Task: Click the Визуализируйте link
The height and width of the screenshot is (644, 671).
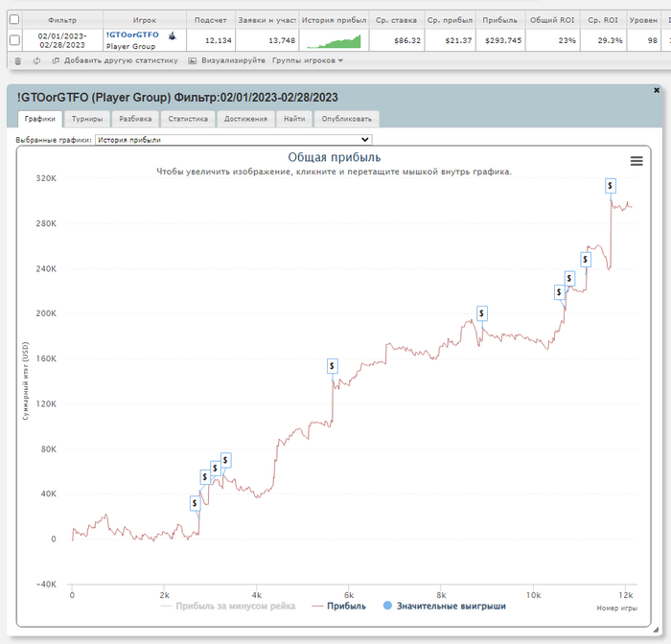Action: 233,60
